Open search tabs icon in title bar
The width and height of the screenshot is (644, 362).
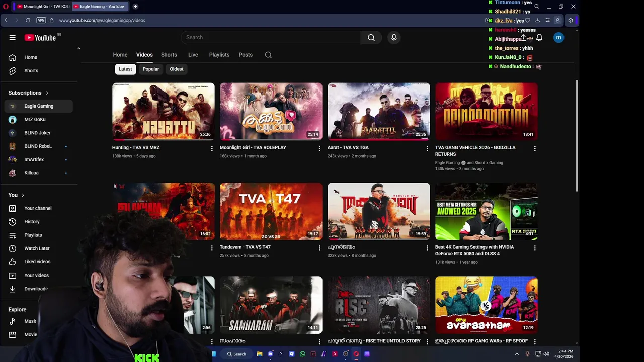pyautogui.click(x=537, y=7)
